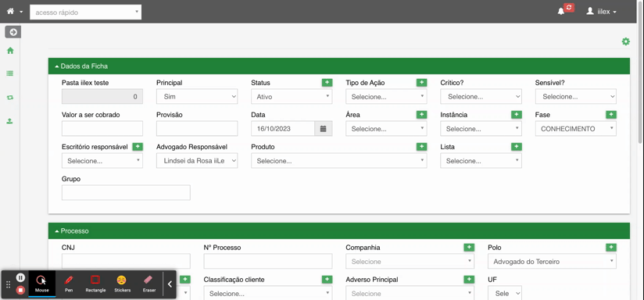The height and width of the screenshot is (300, 644).
Task: Open the iilex user menu
Action: 601,12
